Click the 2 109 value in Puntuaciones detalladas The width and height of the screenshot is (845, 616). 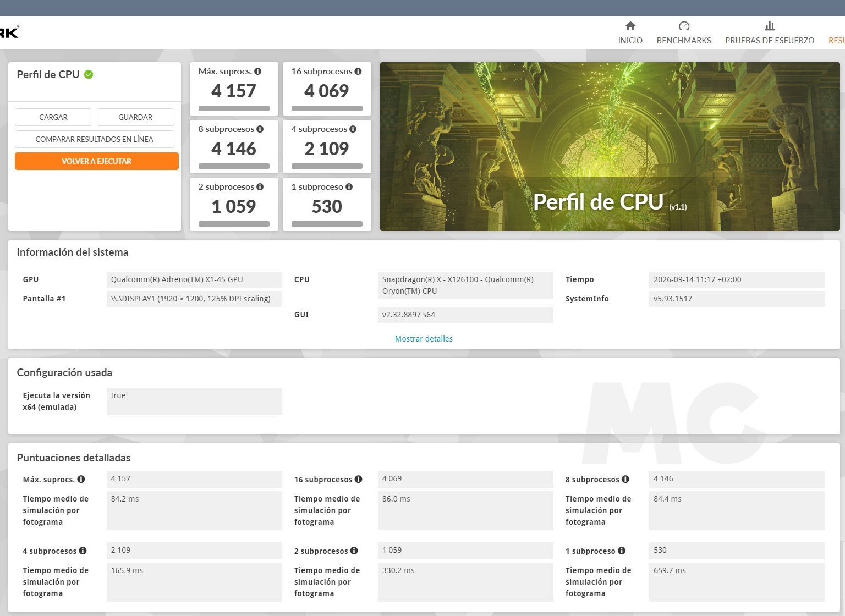click(x=194, y=551)
